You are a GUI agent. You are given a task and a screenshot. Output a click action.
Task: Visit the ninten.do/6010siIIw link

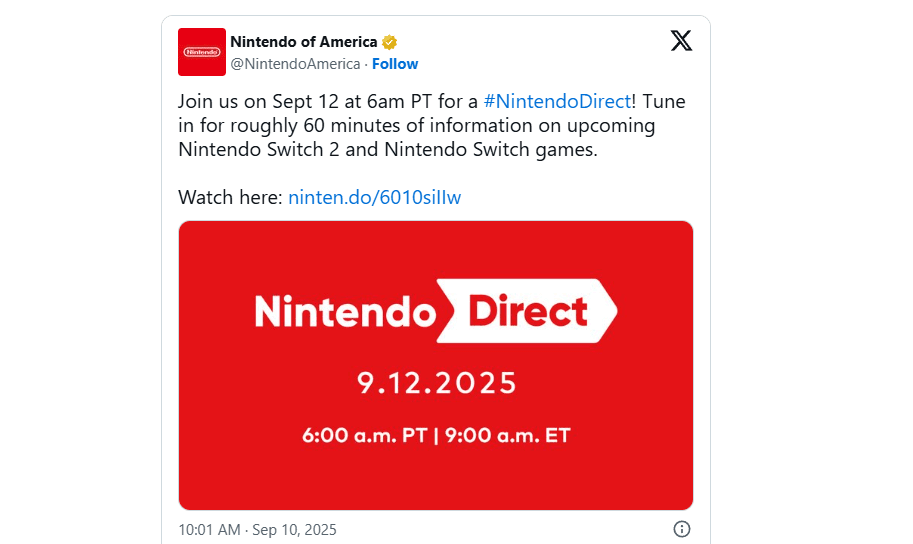tap(374, 197)
